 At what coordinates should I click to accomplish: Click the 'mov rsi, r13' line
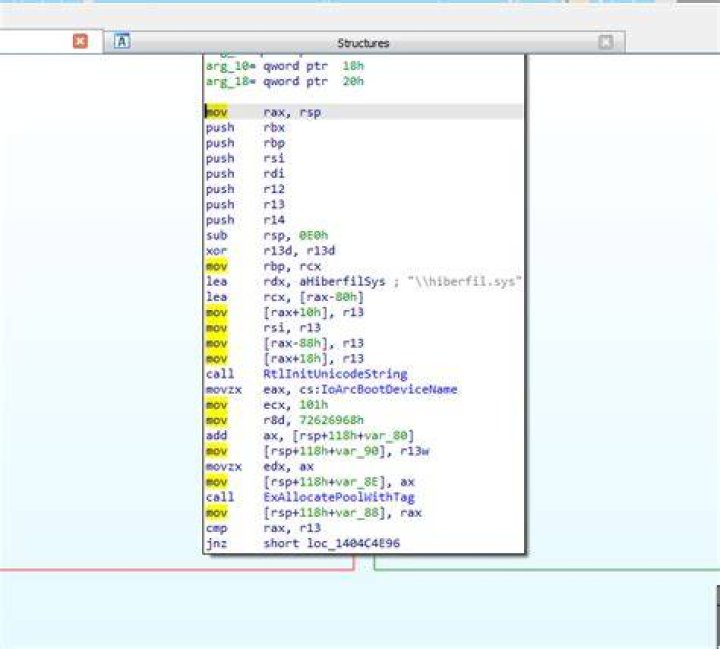pos(263,327)
